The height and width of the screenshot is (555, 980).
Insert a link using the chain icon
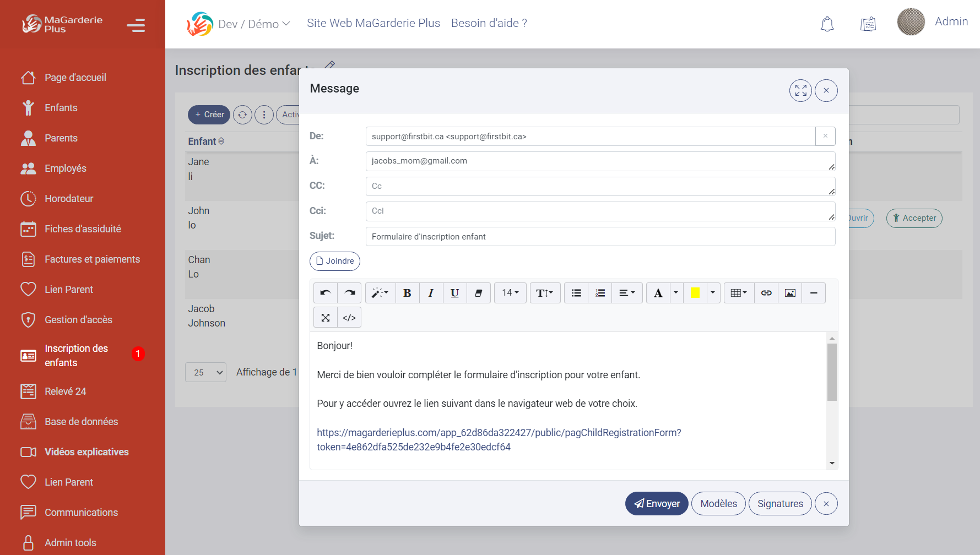[x=766, y=293]
